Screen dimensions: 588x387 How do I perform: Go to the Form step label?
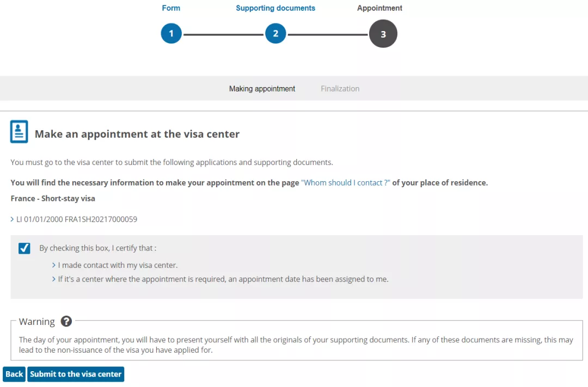[x=171, y=8]
